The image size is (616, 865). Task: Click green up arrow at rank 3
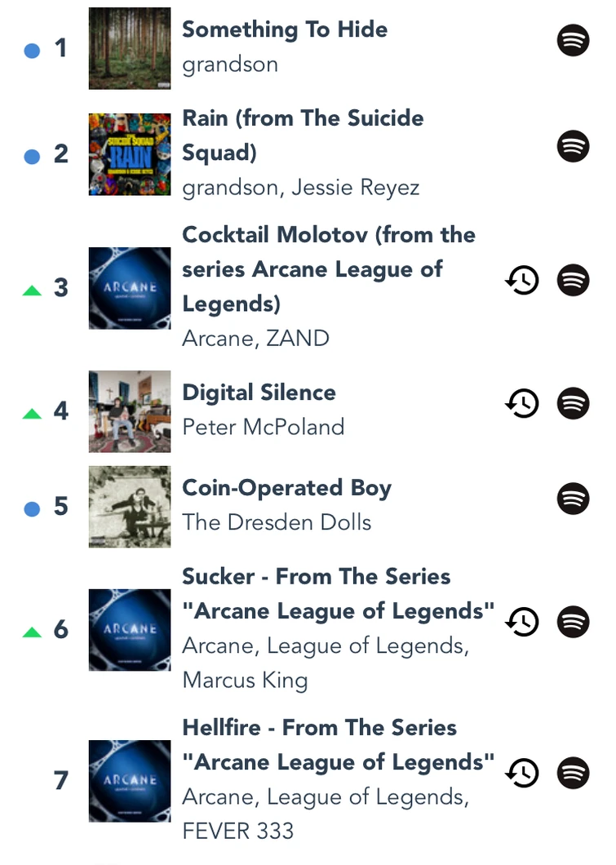[32, 290]
